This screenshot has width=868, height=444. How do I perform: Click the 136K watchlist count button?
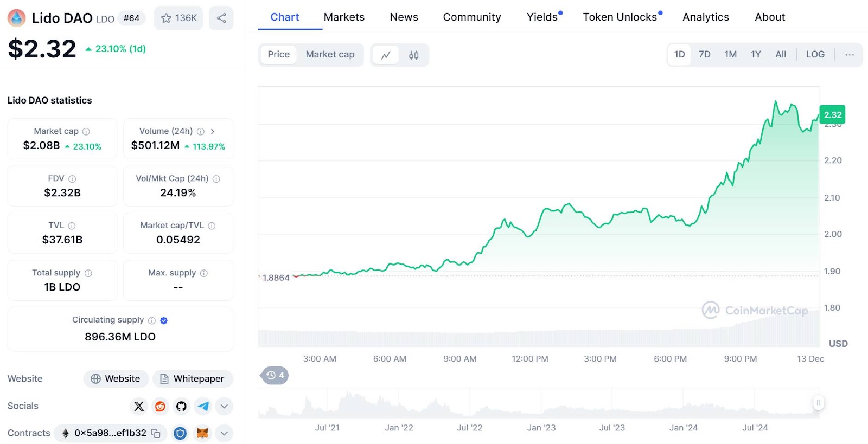tap(178, 18)
